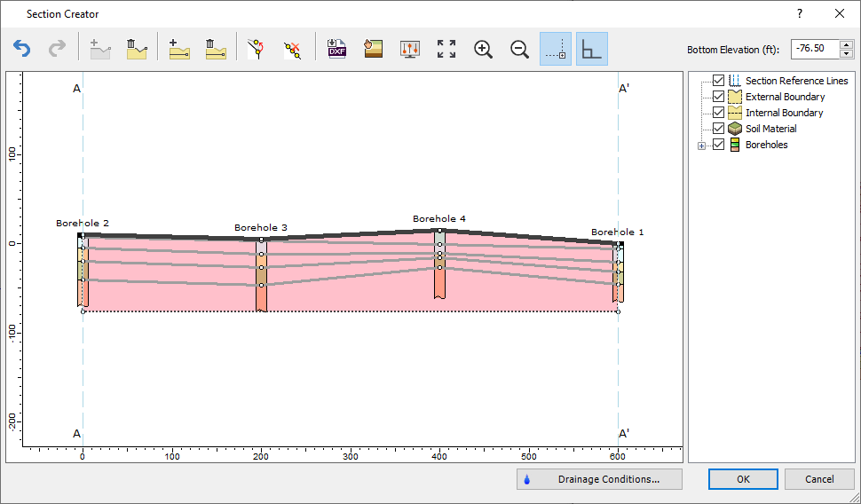This screenshot has height=504, width=861.
Task: Click the zoom extents icon
Action: (446, 49)
